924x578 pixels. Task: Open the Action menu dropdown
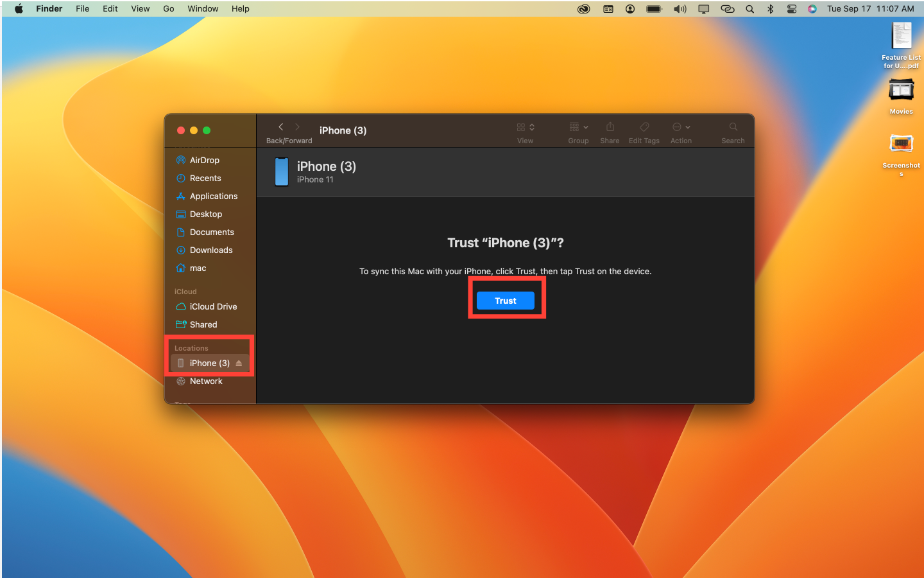pyautogui.click(x=681, y=127)
